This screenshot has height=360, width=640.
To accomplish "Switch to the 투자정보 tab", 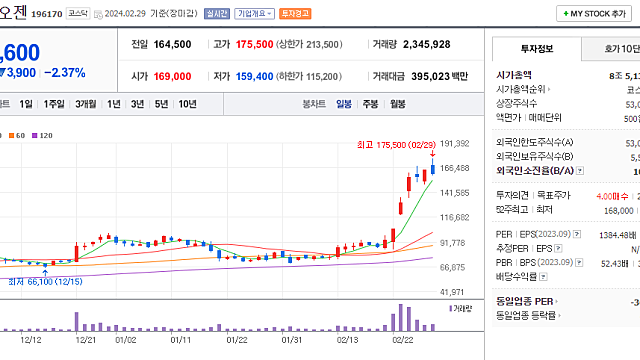I will click(x=537, y=49).
